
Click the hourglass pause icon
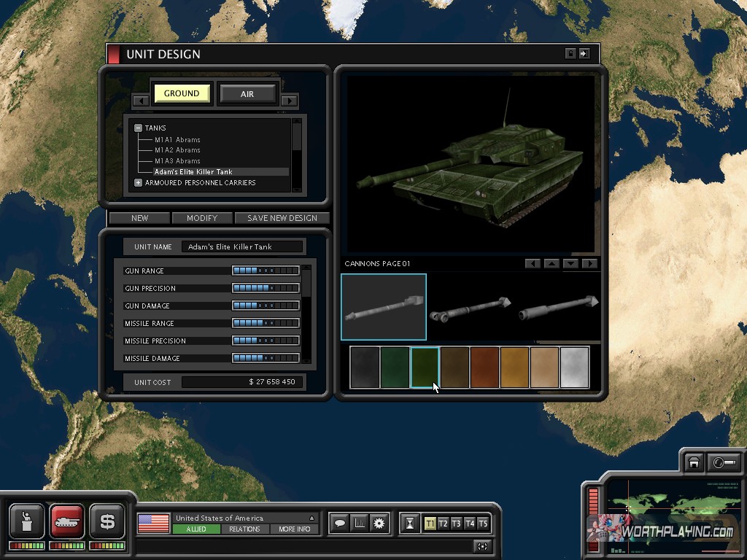click(x=411, y=523)
